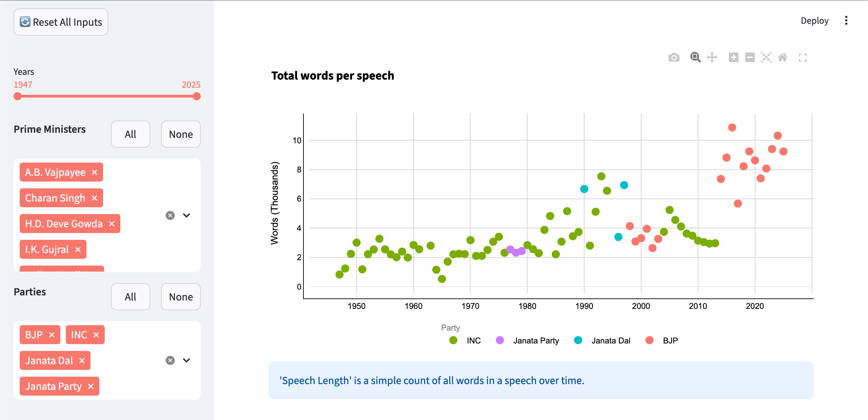Remove the Charan Singh tag
This screenshot has width=868, height=420.
95,198
